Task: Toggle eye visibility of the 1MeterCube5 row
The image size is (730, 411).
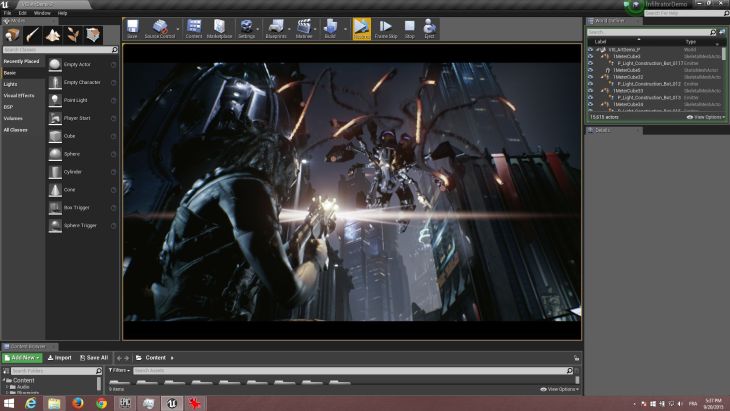Action: pyautogui.click(x=590, y=70)
